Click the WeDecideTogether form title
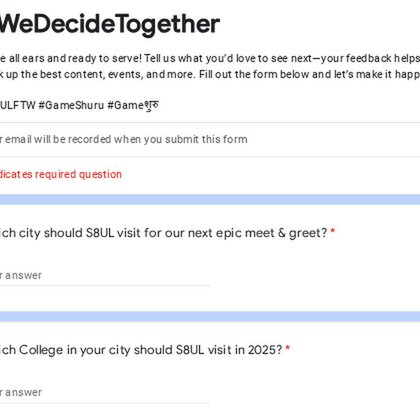This screenshot has height=420, width=420. tap(110, 24)
